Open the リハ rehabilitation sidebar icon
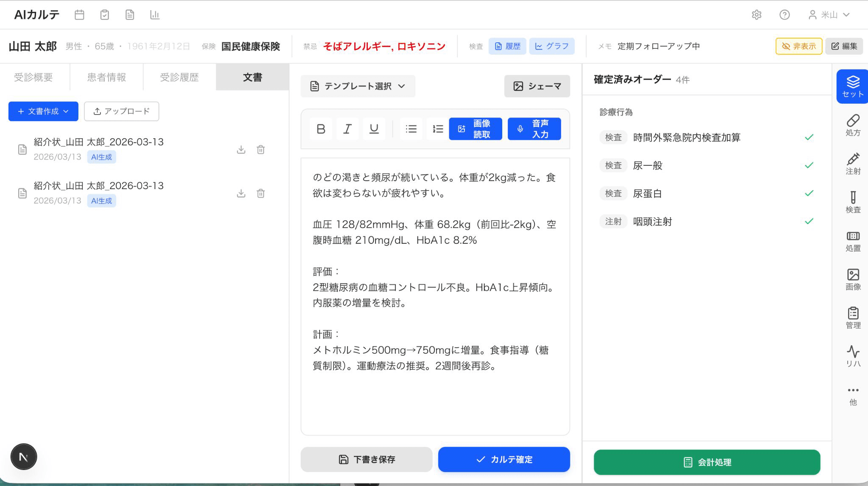The width and height of the screenshot is (868, 486). [x=853, y=357]
